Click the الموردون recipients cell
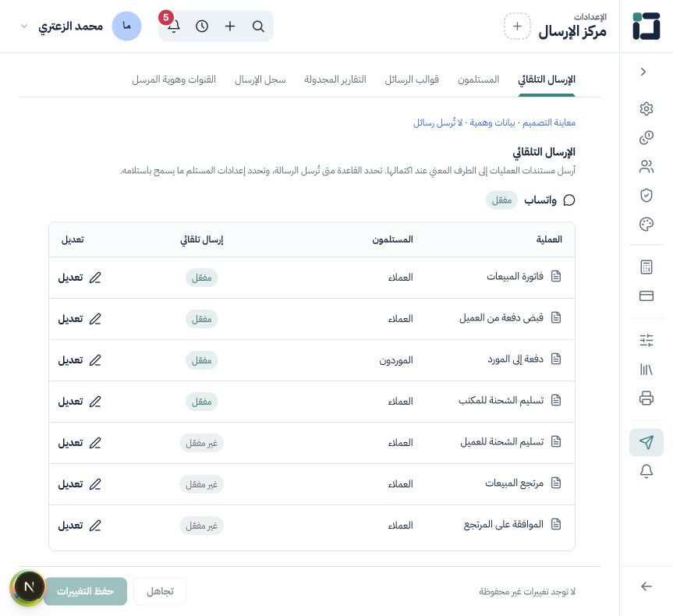Screen dimensions: 673x616 tap(396, 360)
